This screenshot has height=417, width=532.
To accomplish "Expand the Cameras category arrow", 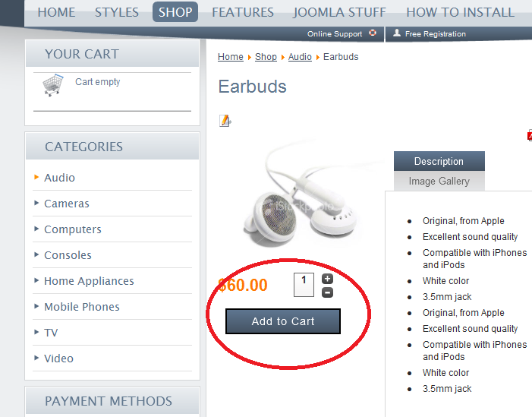I will pyautogui.click(x=36, y=203).
